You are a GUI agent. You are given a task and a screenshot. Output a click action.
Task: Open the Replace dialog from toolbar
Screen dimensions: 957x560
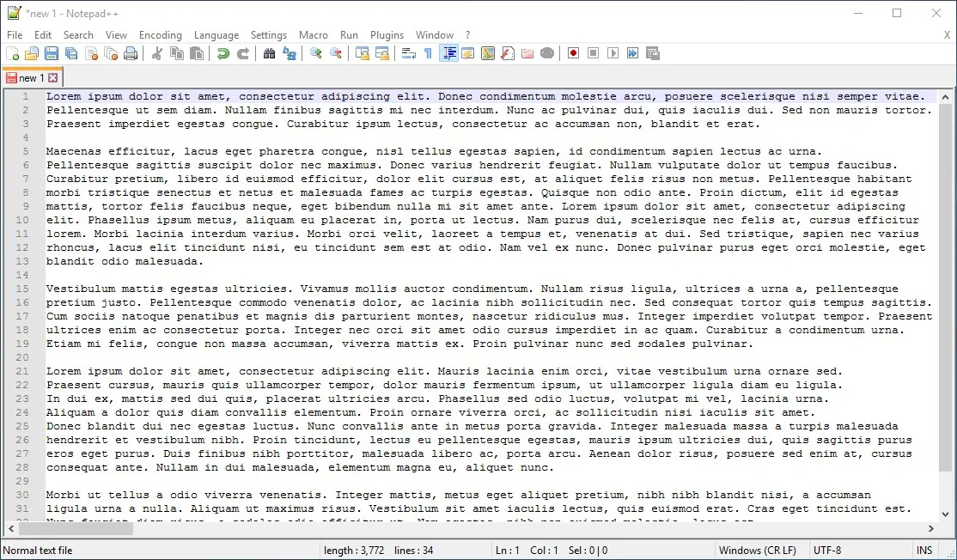click(290, 54)
